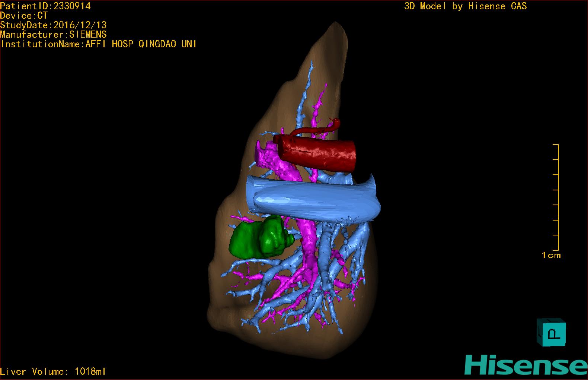Click the "3D Model by Hisense CAS" title
This screenshot has width=588, height=380.
click(x=466, y=6)
